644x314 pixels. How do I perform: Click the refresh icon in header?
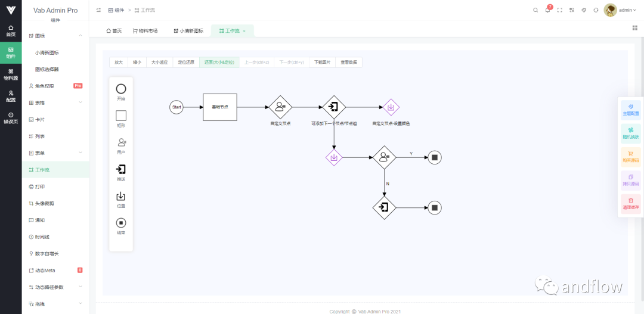pyautogui.click(x=596, y=10)
